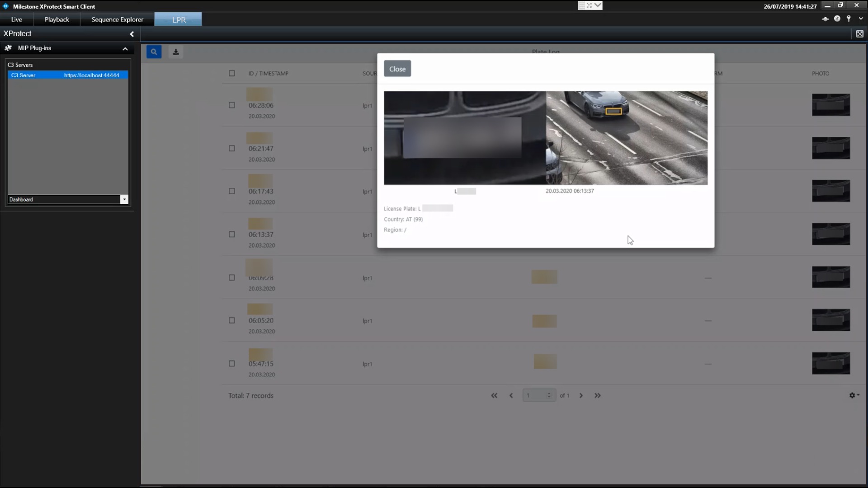
Task: Click the zoomed plate crop image in dialog
Action: click(465, 138)
